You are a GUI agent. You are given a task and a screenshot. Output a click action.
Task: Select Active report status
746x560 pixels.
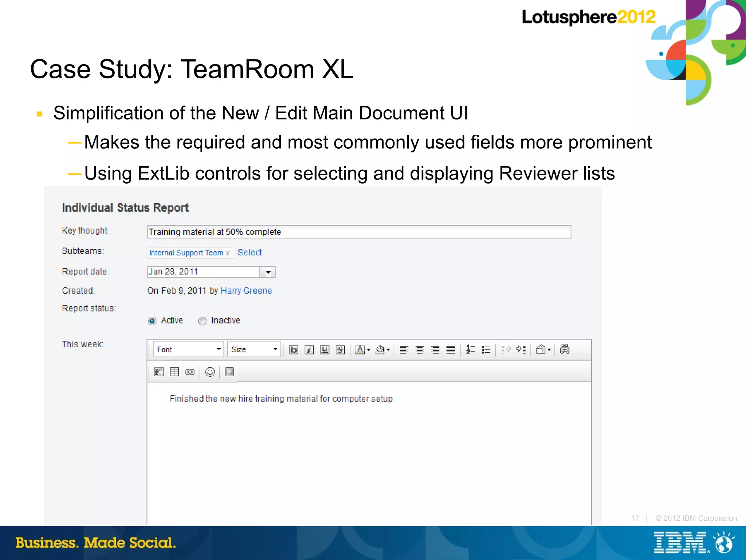pyautogui.click(x=152, y=321)
